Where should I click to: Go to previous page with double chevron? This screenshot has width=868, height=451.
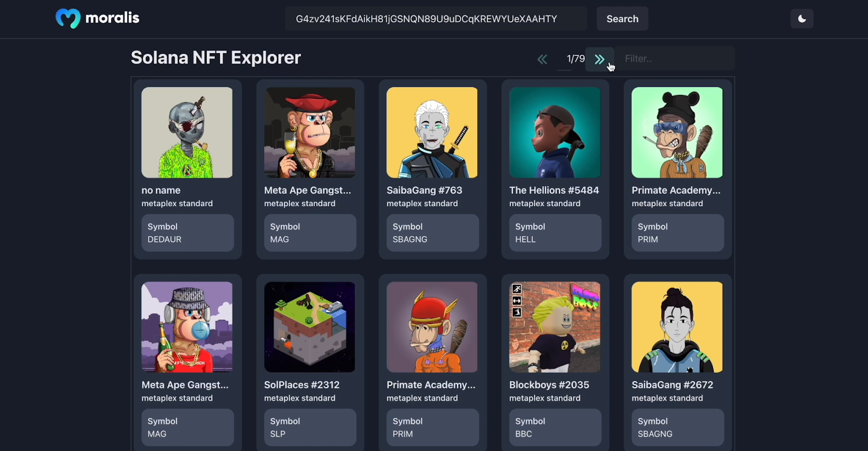pyautogui.click(x=542, y=59)
